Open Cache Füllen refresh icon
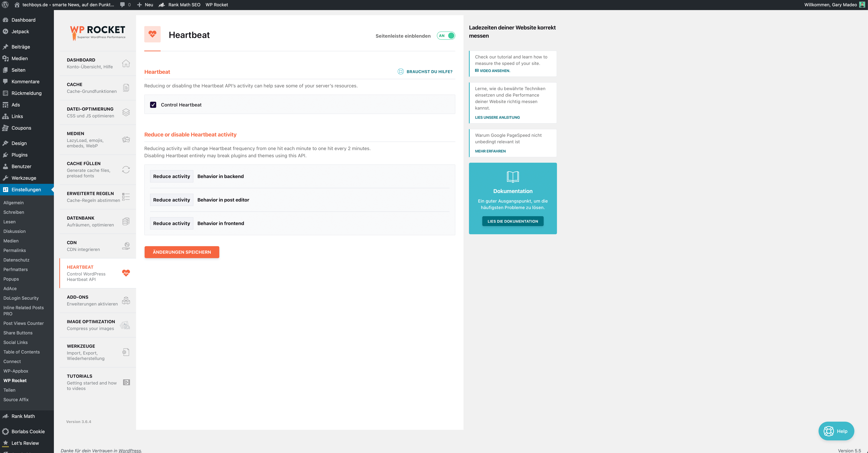868x453 pixels. point(126,170)
